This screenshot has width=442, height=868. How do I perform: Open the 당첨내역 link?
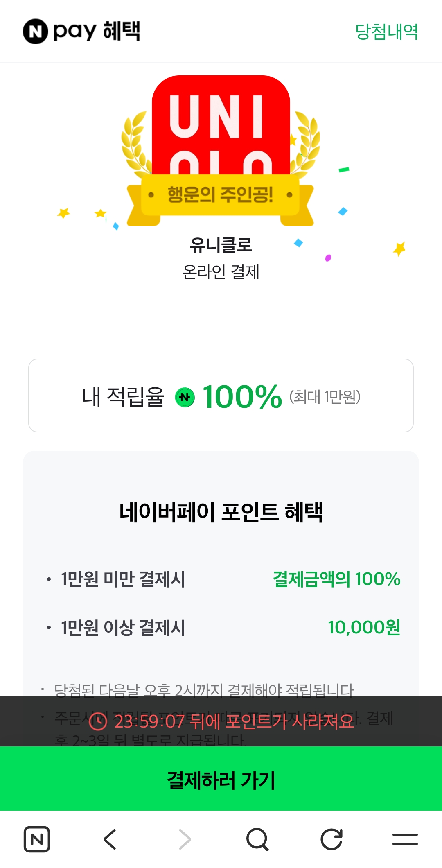[x=386, y=32]
